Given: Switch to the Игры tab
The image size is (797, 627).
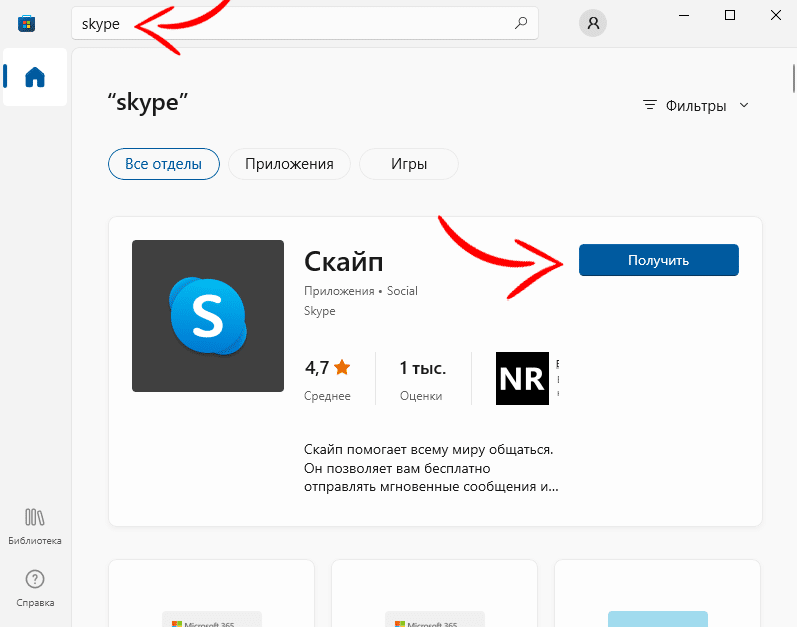Looking at the screenshot, I should click(408, 163).
